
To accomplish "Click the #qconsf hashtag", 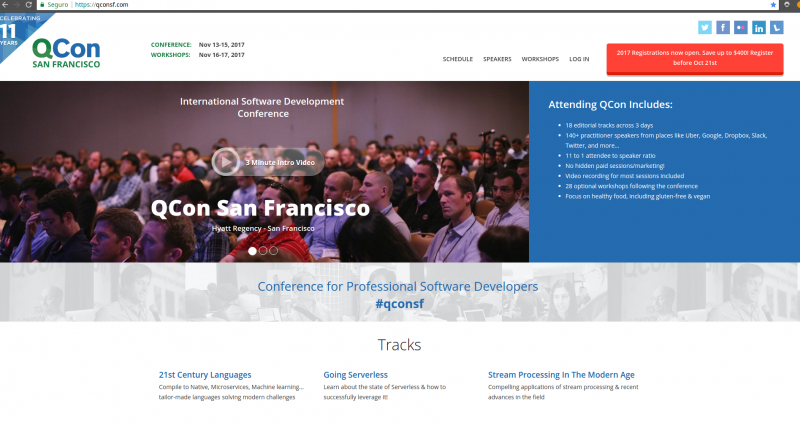I will click(x=399, y=304).
